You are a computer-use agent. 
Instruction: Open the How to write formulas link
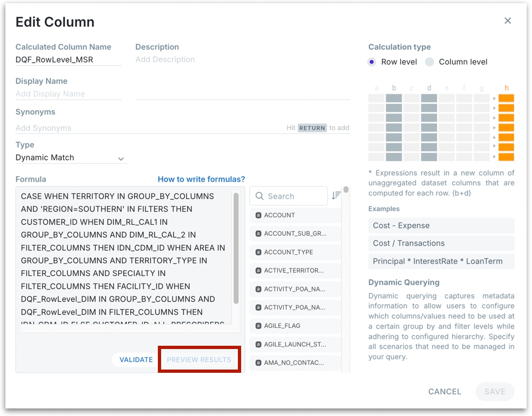(201, 179)
